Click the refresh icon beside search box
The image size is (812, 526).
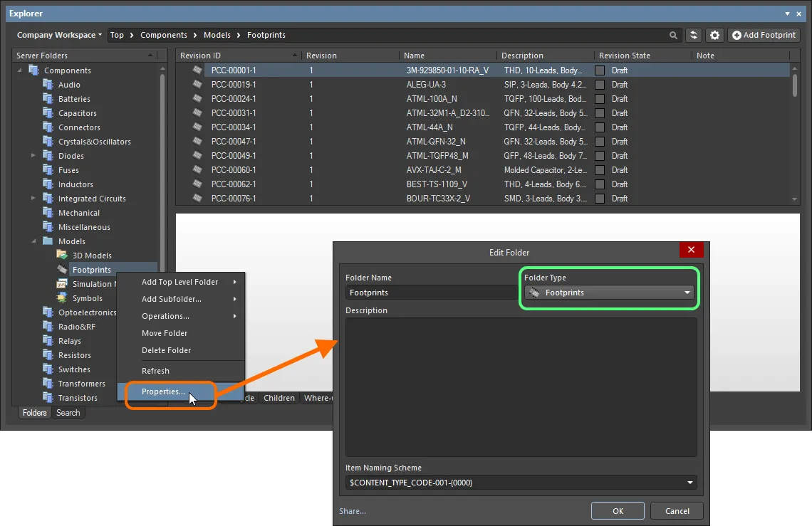click(693, 35)
